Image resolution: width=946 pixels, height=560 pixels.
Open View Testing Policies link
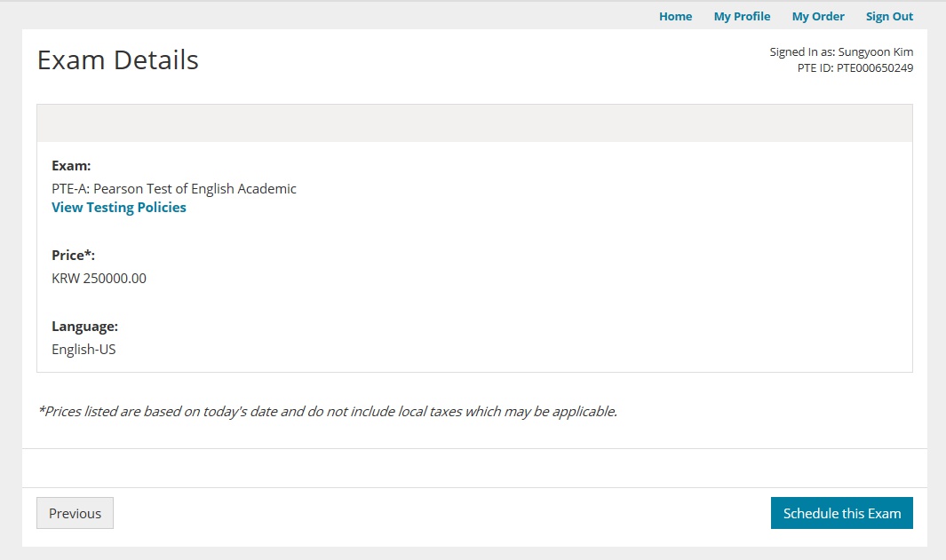pos(119,208)
